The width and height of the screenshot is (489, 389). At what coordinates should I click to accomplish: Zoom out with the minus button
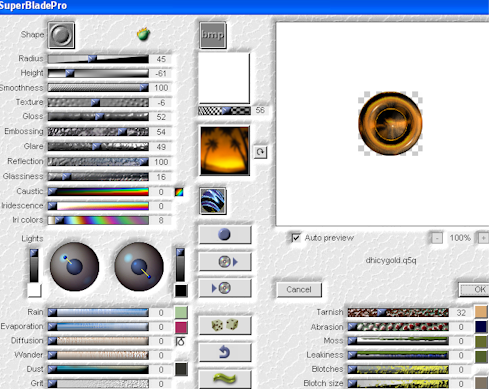click(x=437, y=238)
